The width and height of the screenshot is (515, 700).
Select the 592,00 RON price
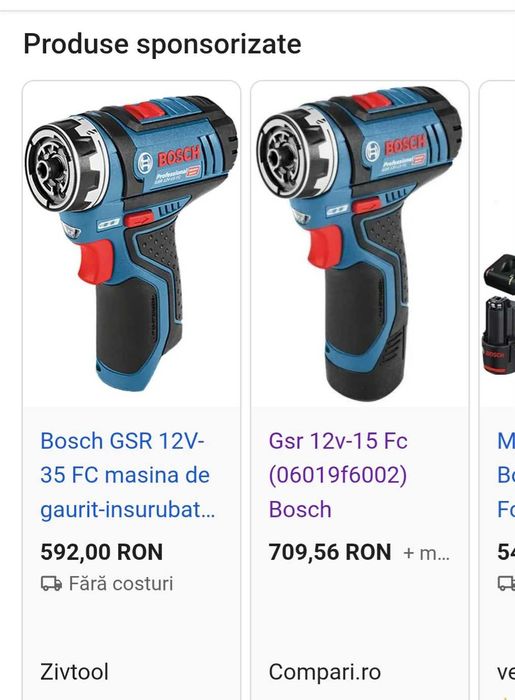click(x=102, y=552)
